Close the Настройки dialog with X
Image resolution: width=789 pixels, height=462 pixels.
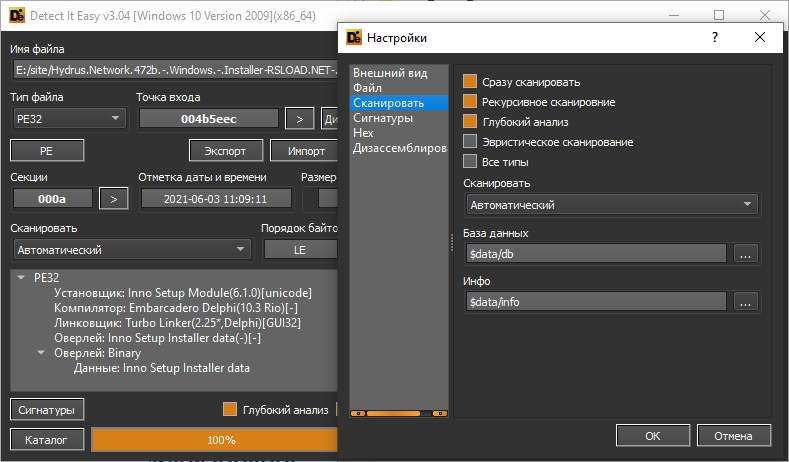760,37
